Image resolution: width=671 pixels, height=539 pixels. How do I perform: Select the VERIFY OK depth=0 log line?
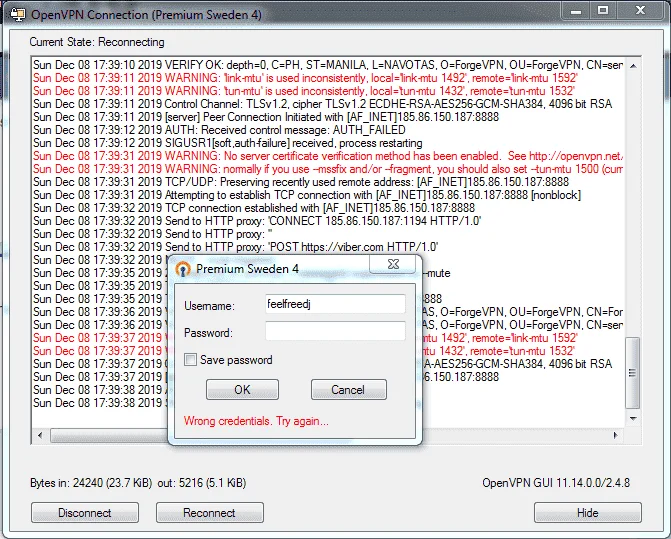(328, 65)
